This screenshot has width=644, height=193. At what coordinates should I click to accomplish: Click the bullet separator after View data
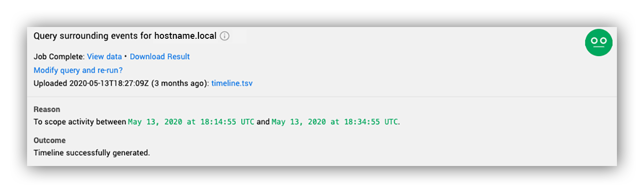pyautogui.click(x=126, y=56)
